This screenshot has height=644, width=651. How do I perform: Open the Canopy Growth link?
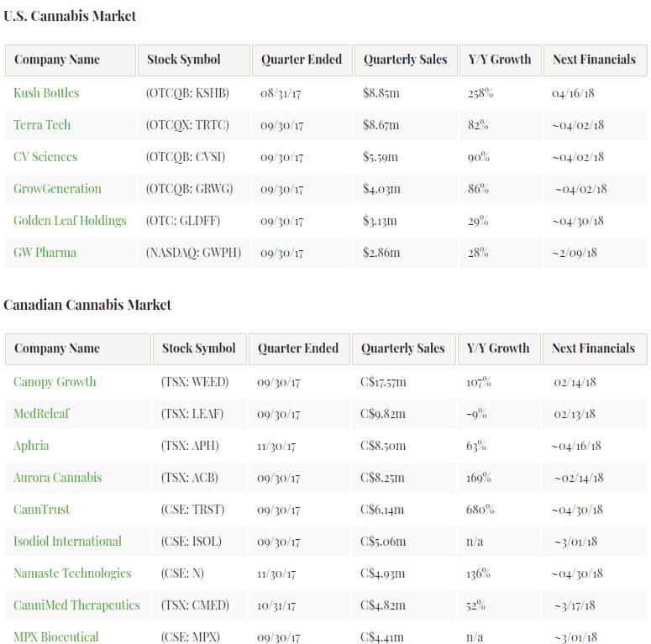55,382
